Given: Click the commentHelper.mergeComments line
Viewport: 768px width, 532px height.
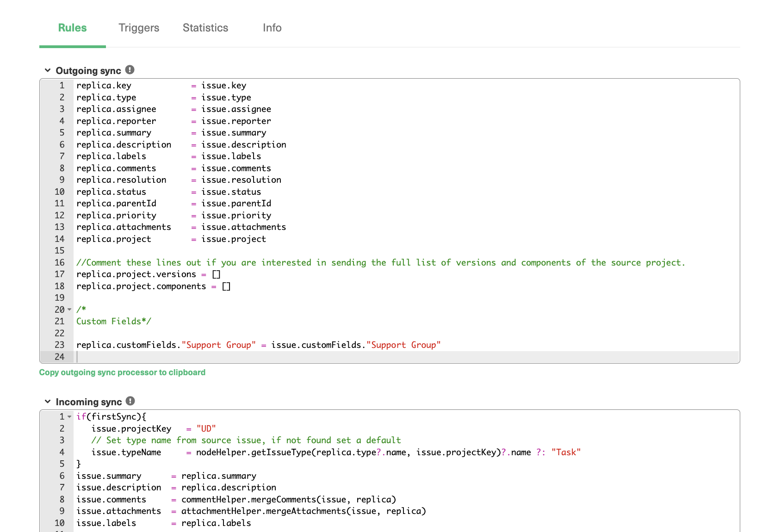Looking at the screenshot, I should point(289,499).
